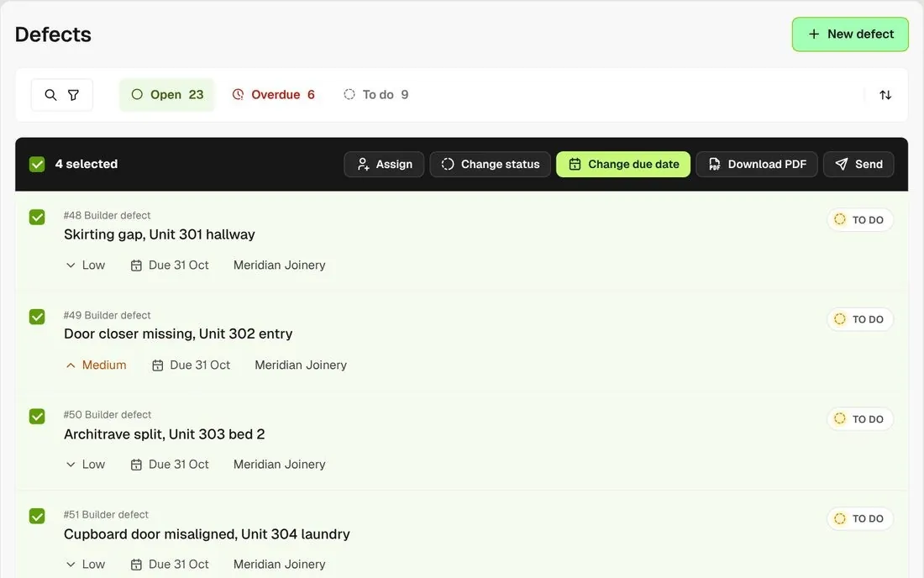Image resolution: width=924 pixels, height=578 pixels.
Task: Click the calendar icon on defect #50
Action: [136, 465]
